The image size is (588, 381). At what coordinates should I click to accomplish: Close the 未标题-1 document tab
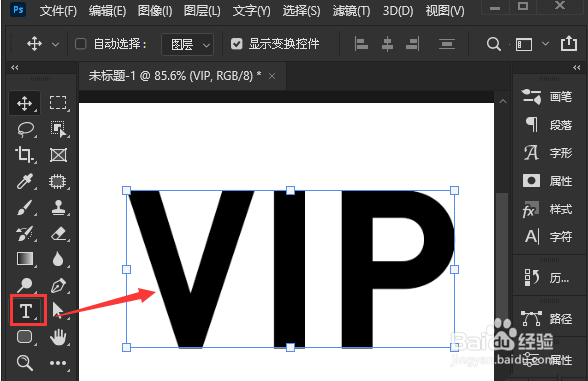point(272,76)
